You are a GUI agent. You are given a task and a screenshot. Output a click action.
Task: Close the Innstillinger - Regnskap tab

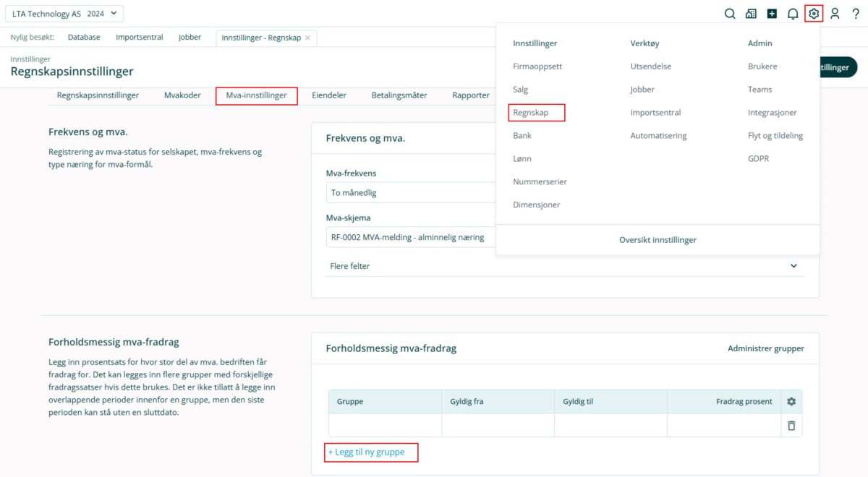coord(307,38)
